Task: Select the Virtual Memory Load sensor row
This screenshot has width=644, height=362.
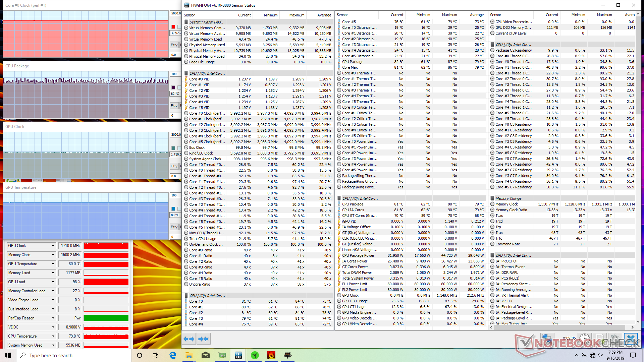Action: 258,39
